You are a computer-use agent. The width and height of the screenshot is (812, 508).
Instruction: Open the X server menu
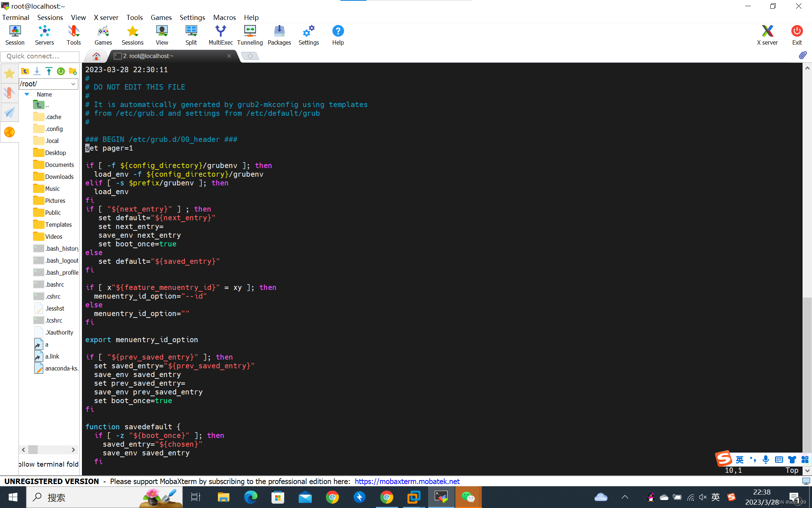(x=106, y=17)
